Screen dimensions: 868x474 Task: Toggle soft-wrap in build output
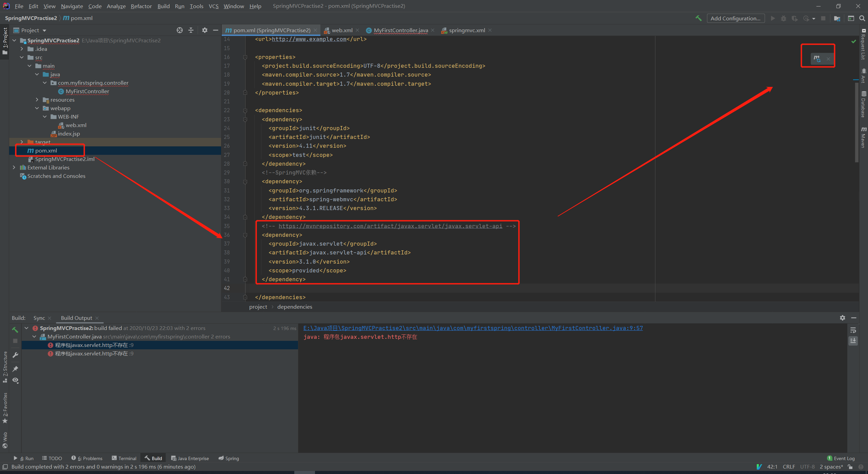tap(853, 330)
